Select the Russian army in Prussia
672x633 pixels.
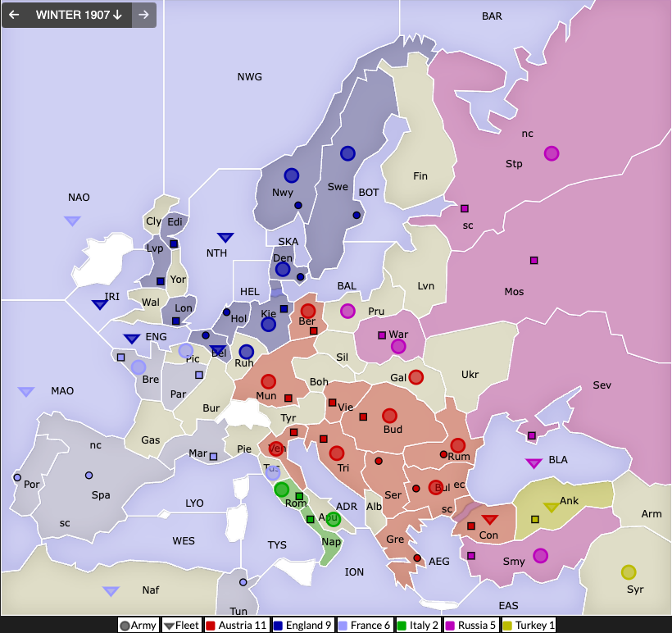tap(347, 311)
